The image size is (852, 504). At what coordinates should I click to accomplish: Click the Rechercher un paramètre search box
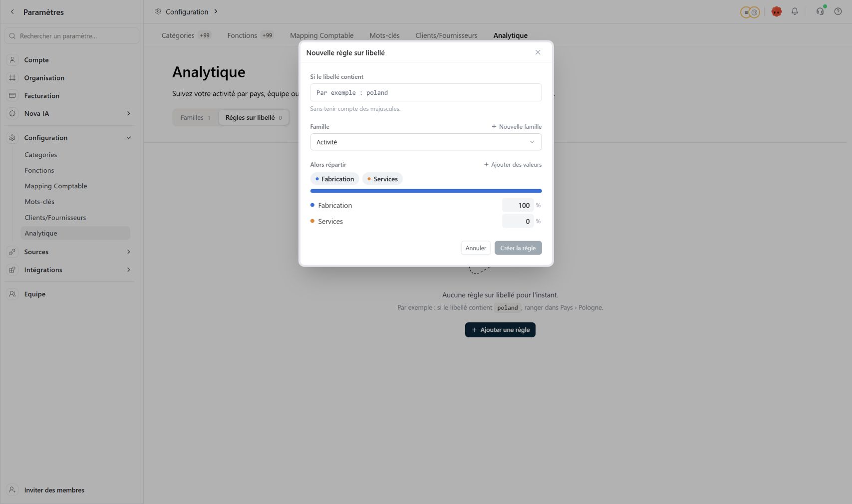coord(72,36)
